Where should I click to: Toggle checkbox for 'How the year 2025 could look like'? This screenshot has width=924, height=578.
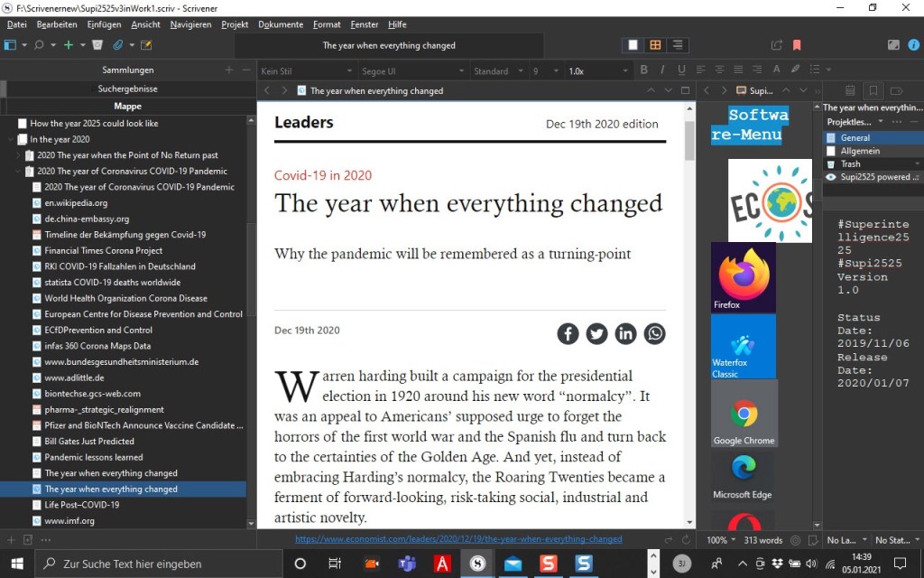(23, 124)
